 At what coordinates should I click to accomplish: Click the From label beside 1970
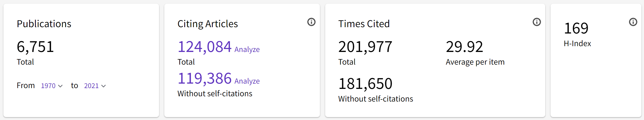click(26, 85)
